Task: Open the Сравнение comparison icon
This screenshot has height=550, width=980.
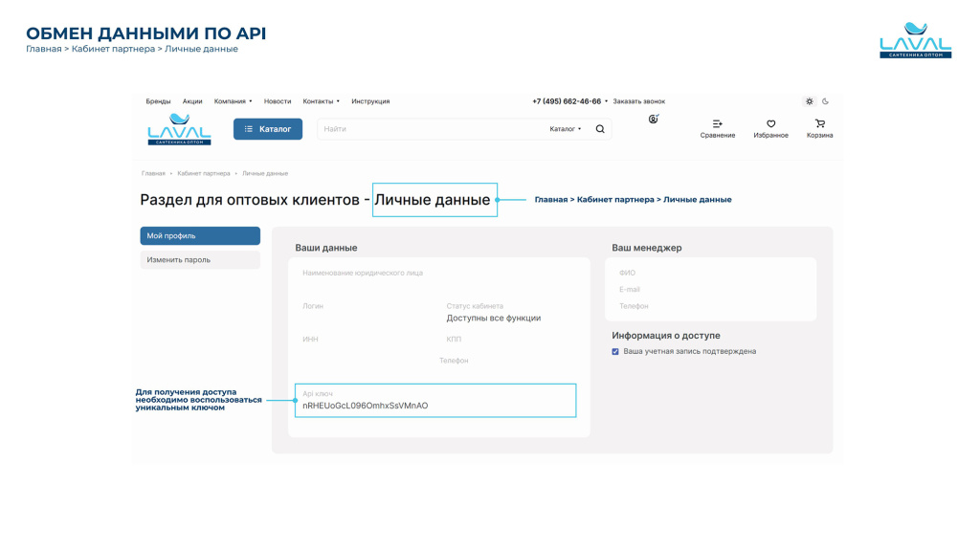Action: click(x=718, y=124)
